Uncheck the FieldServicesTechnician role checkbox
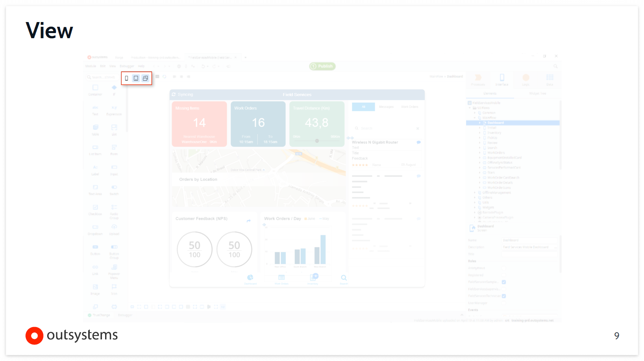Screen dimensions: 644x361 pos(504,296)
